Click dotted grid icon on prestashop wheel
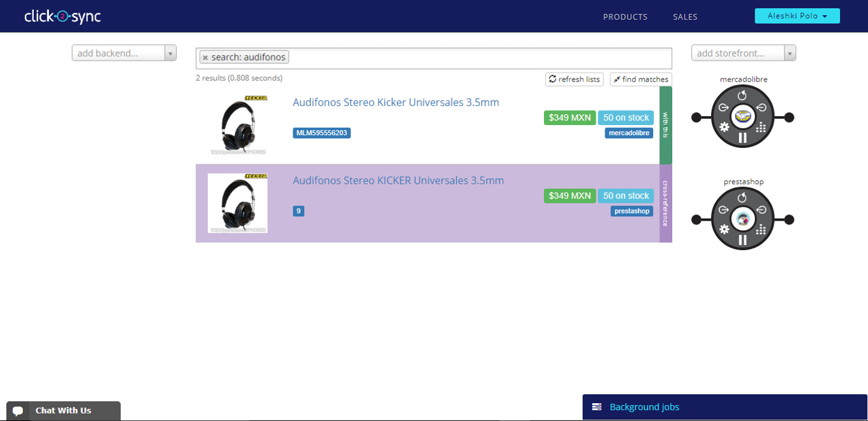 [x=760, y=229]
